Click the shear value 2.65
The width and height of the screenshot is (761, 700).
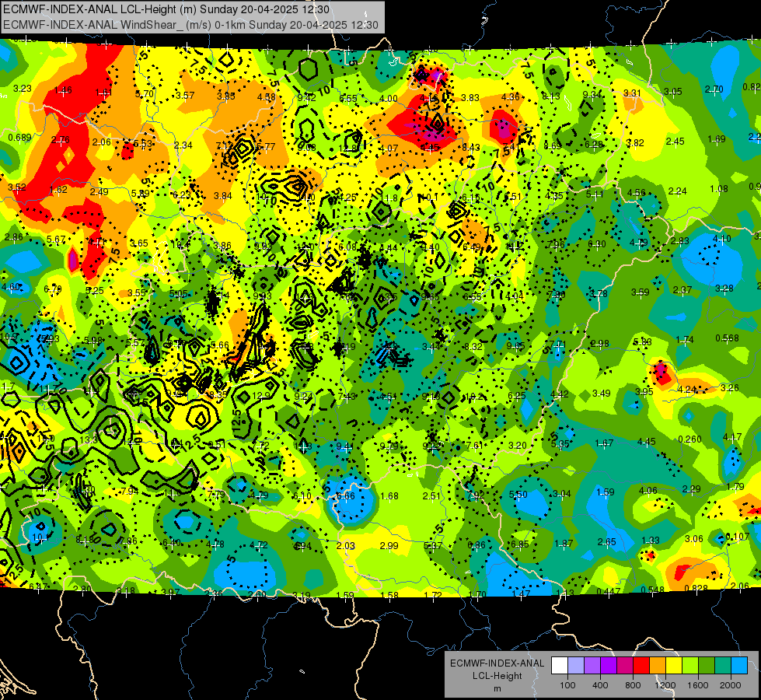point(606,542)
